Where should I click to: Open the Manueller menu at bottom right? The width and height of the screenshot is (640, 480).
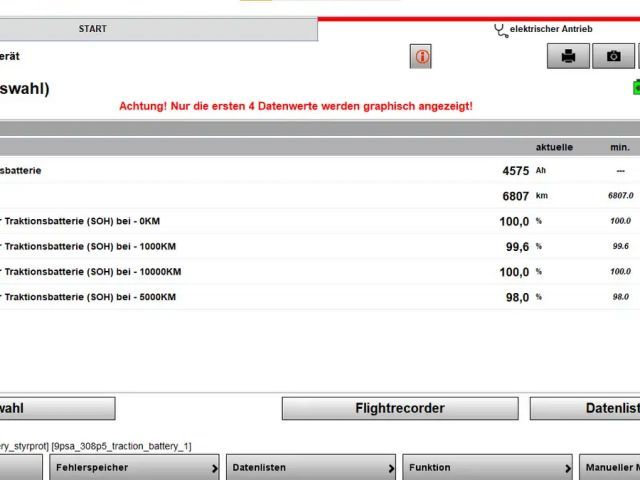click(610, 467)
